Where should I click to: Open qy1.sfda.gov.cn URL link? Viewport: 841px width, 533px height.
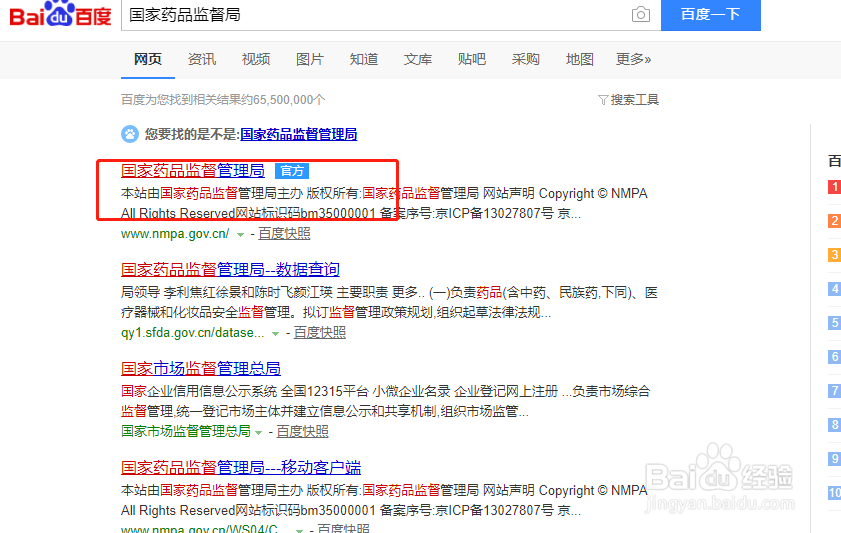tap(193, 332)
